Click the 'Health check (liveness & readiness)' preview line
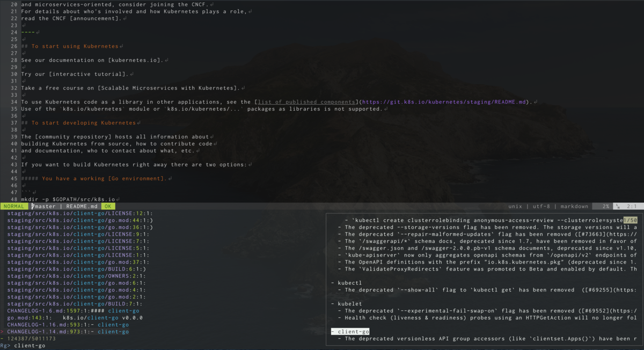Viewport: 644px width, 350px height. coord(487,318)
